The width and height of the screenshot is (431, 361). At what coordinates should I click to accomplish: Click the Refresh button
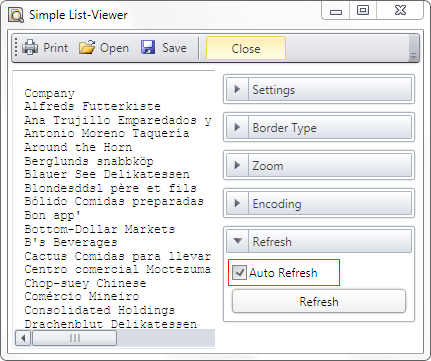point(319,301)
